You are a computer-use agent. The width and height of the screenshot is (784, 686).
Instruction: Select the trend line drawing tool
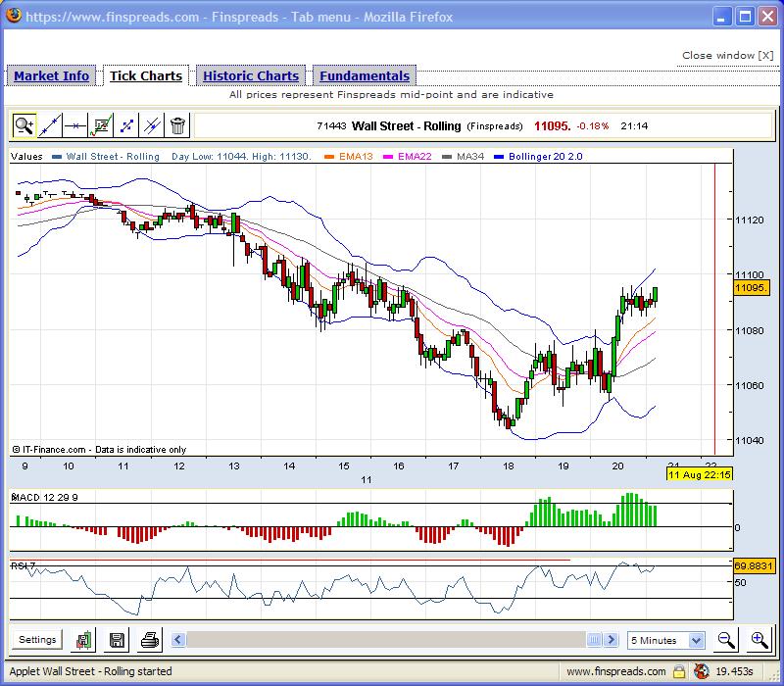tap(49, 125)
